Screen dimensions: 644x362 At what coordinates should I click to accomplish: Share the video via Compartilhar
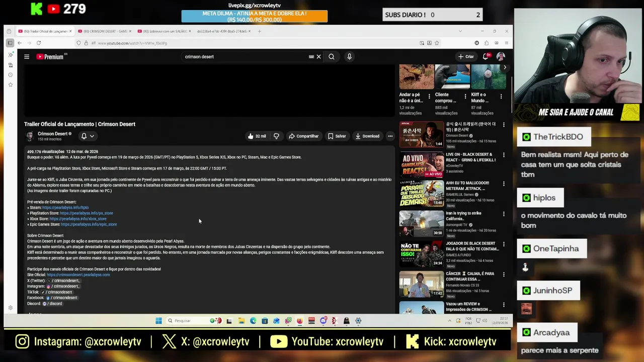click(x=304, y=136)
